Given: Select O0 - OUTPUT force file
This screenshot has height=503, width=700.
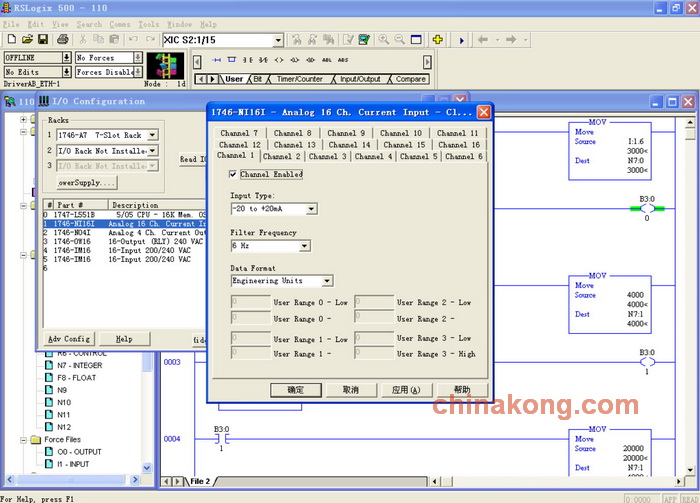Looking at the screenshot, I should (x=79, y=452).
